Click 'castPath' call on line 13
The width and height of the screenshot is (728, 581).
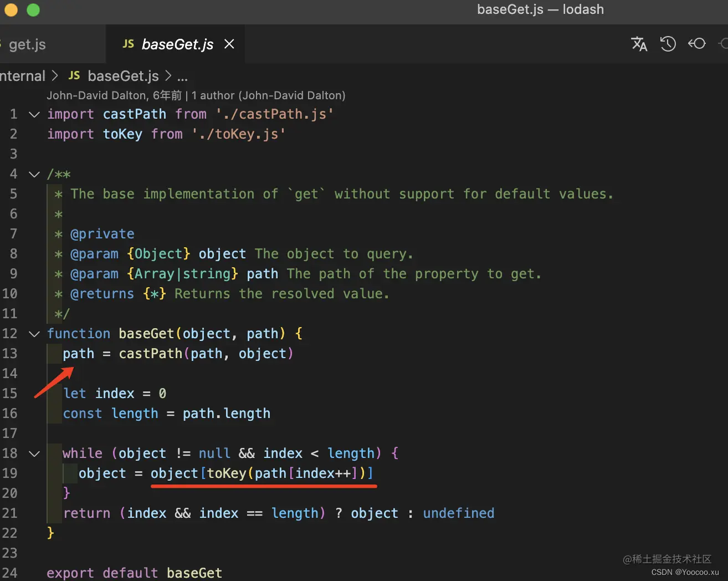[x=151, y=354]
